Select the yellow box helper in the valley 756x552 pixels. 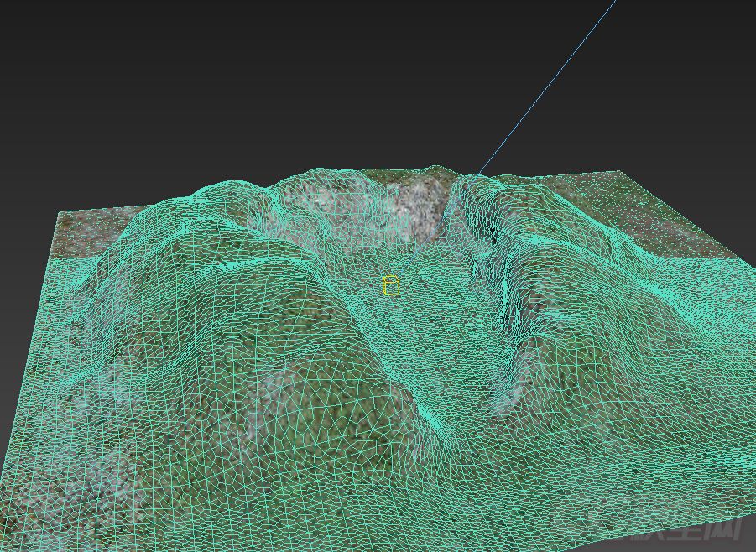point(391,286)
